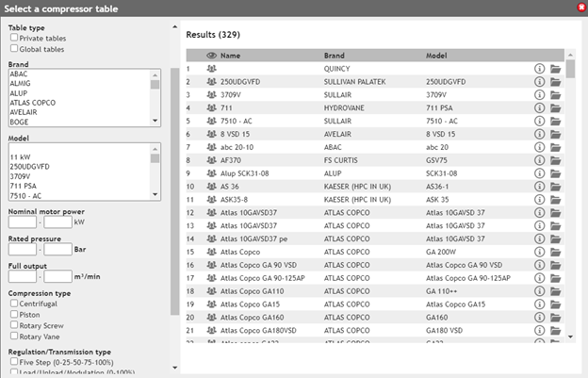Open the folder icon for the 711 HYDROVANE row
The width and height of the screenshot is (588, 378).
(555, 108)
